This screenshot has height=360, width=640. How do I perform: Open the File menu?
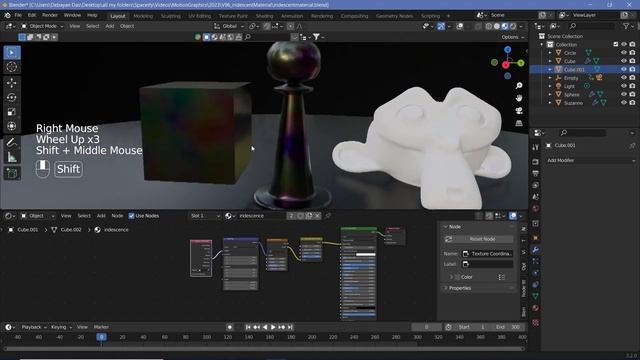tap(18, 16)
